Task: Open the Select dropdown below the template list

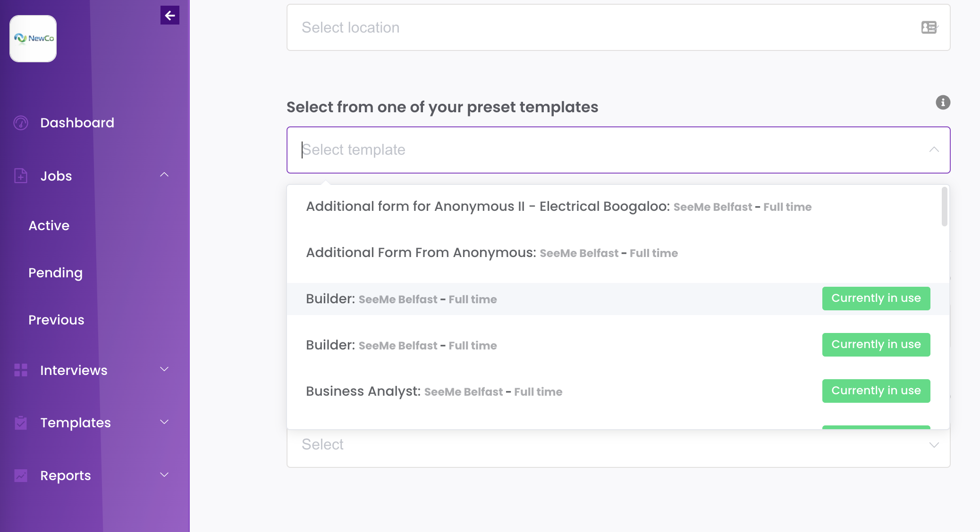Action: (x=617, y=444)
